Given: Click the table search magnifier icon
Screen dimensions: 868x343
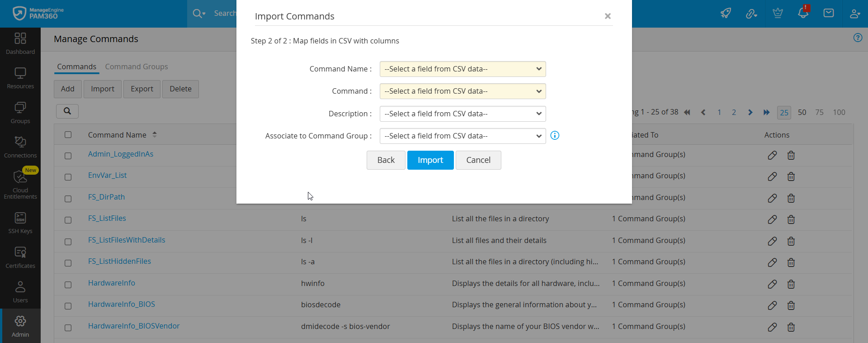Looking at the screenshot, I should [x=67, y=111].
